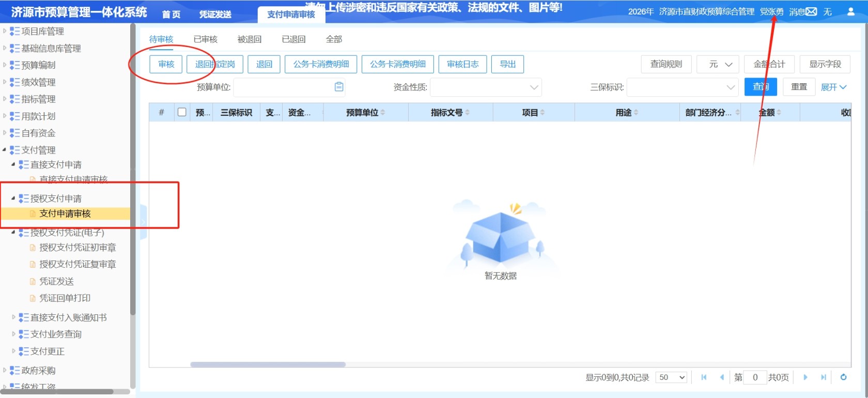Click the 导出 button

pyautogui.click(x=508, y=64)
